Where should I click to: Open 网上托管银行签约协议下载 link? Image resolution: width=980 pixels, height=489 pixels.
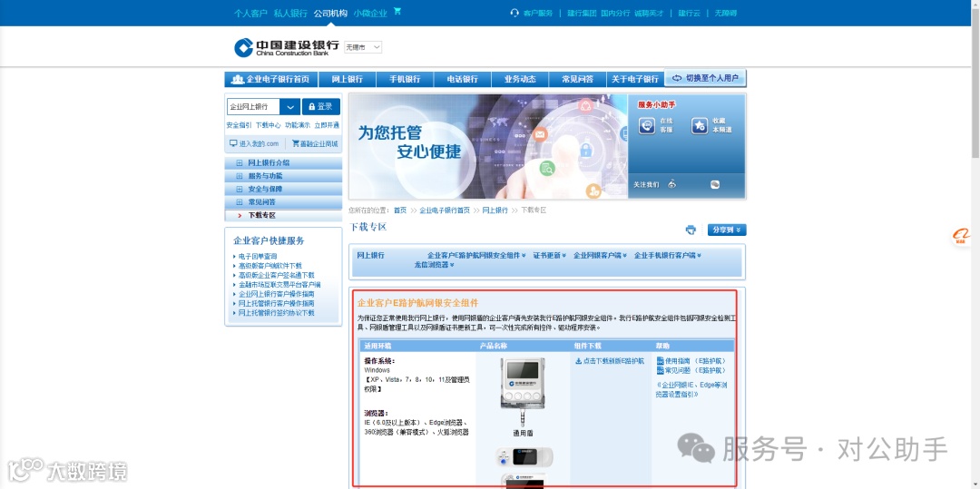277,313
